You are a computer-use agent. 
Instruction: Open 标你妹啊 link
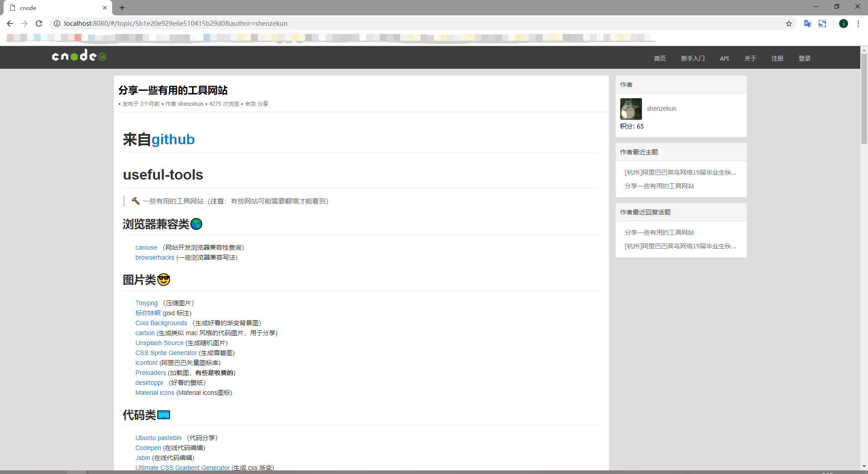[x=148, y=313]
